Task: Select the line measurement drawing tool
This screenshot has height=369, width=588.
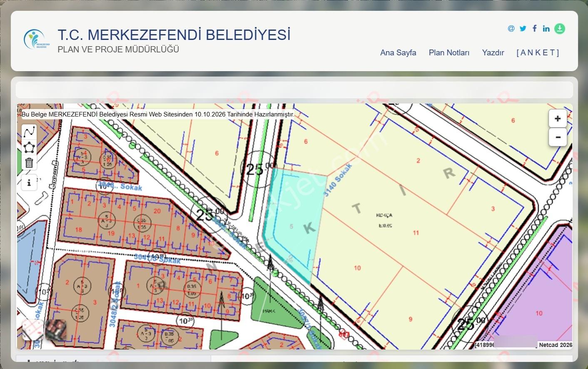Action: point(29,132)
